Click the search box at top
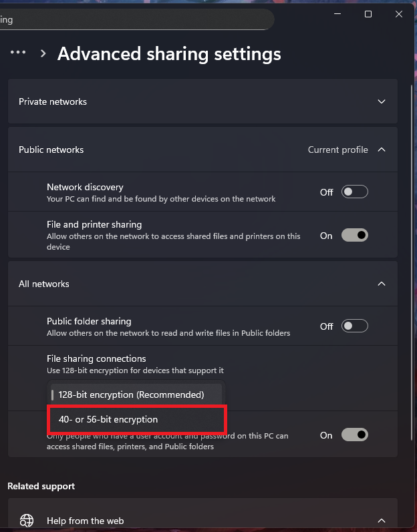The height and width of the screenshot is (532, 417). tap(134, 19)
